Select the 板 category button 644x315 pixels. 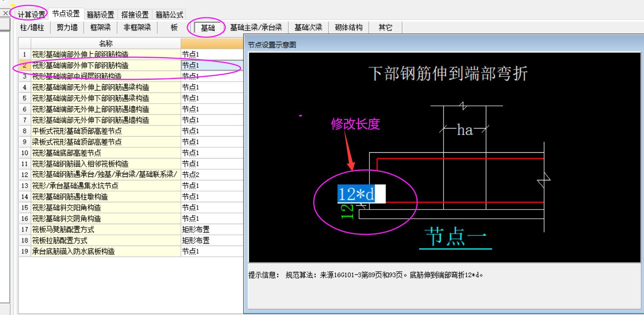click(x=174, y=28)
